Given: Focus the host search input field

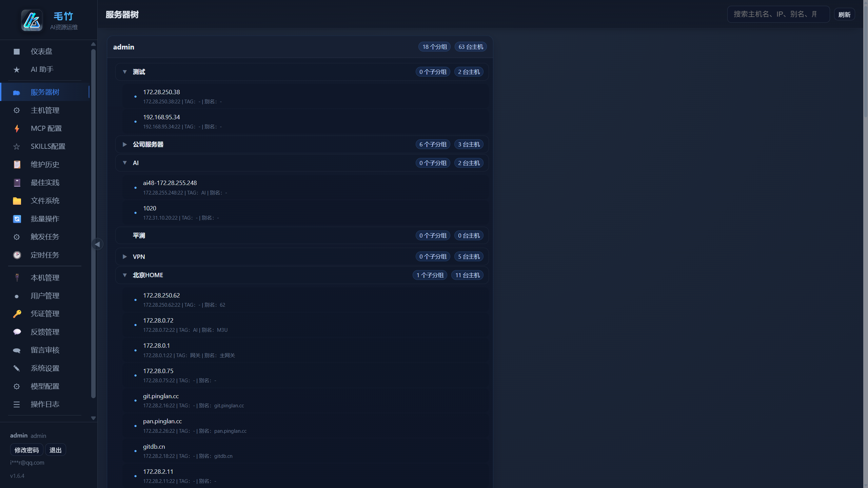Looking at the screenshot, I should pyautogui.click(x=778, y=14).
